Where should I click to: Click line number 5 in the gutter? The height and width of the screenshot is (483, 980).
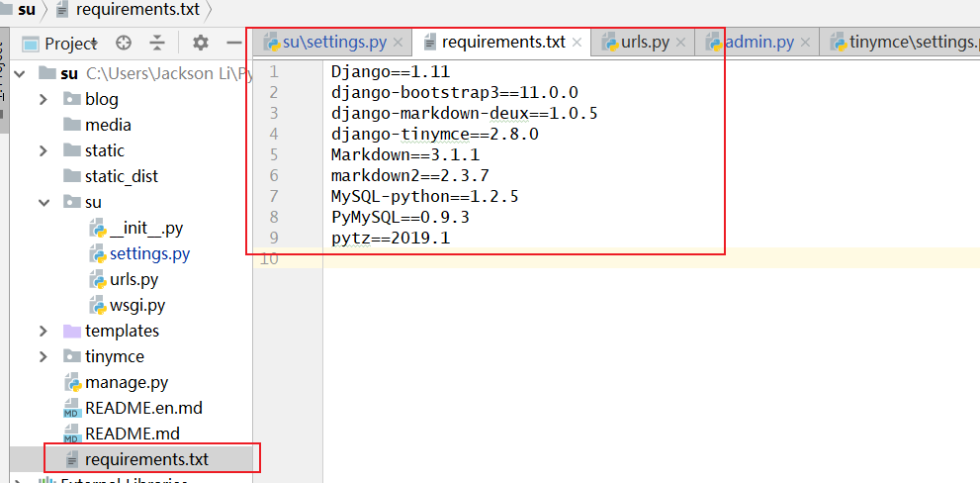coord(274,154)
